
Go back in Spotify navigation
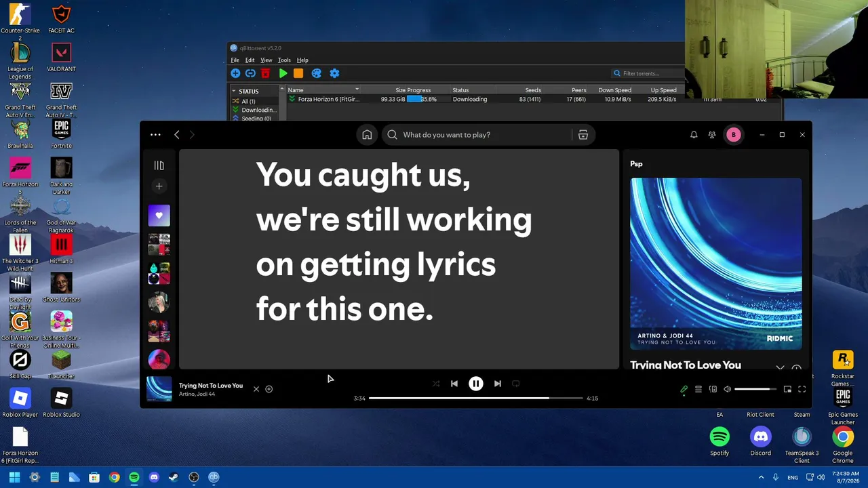click(177, 135)
